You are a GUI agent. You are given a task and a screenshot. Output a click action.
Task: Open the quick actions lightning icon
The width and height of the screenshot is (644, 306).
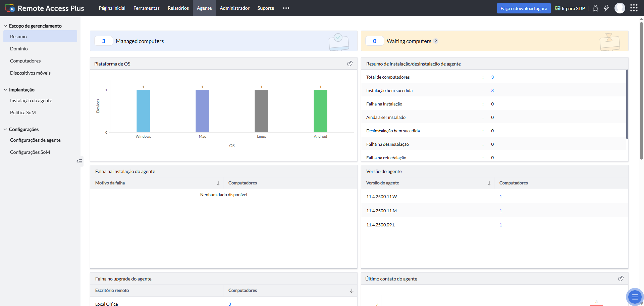606,8
